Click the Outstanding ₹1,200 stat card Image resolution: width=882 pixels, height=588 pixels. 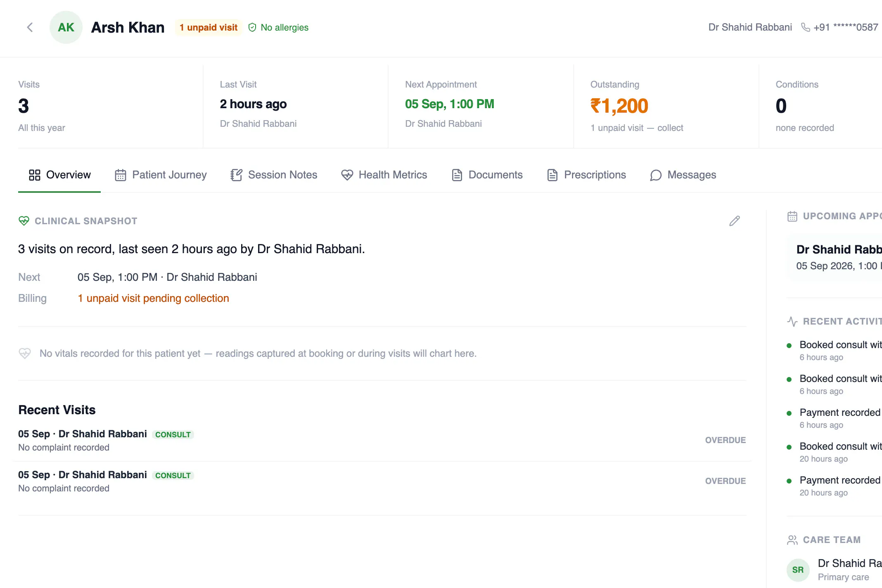click(666, 106)
